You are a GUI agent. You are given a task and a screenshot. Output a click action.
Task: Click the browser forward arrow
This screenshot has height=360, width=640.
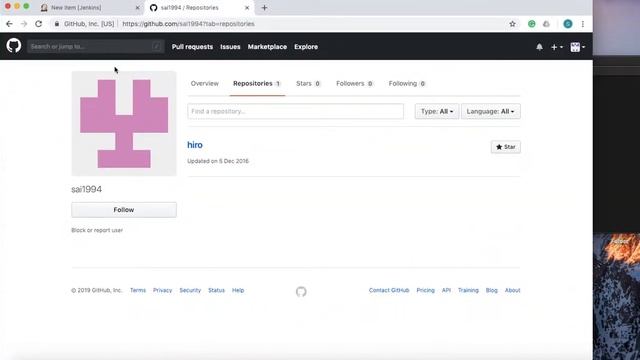[x=24, y=24]
